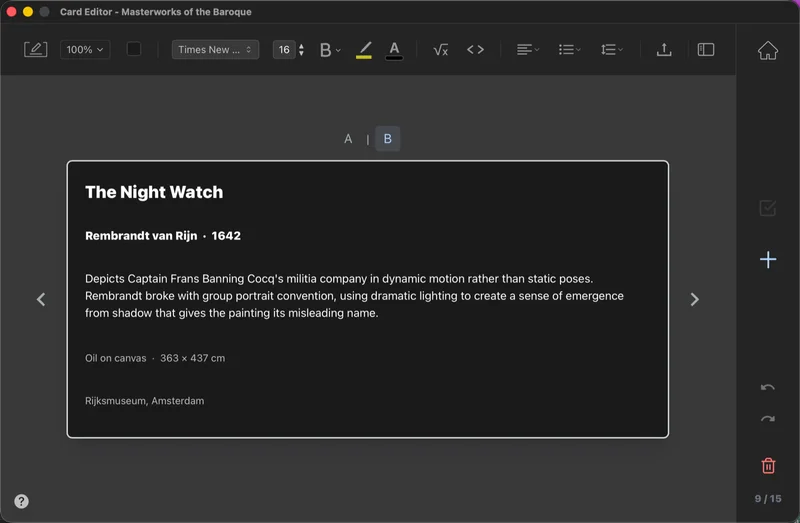Click the font size stepper arrows
800x523 pixels.
point(302,49)
